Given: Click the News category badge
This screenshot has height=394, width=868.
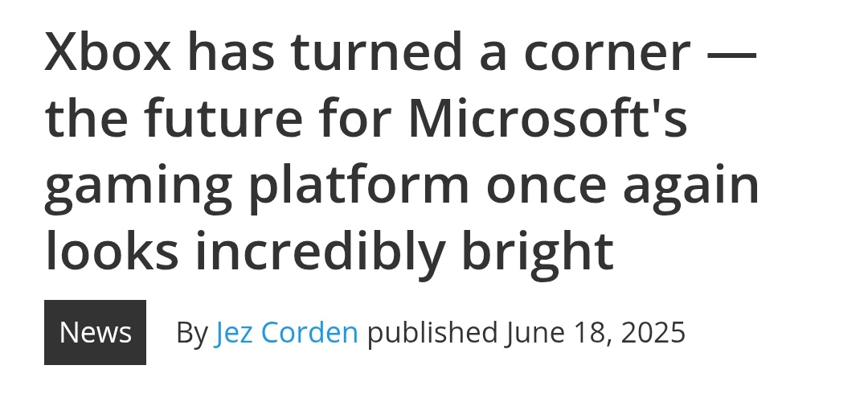Looking at the screenshot, I should [x=95, y=332].
